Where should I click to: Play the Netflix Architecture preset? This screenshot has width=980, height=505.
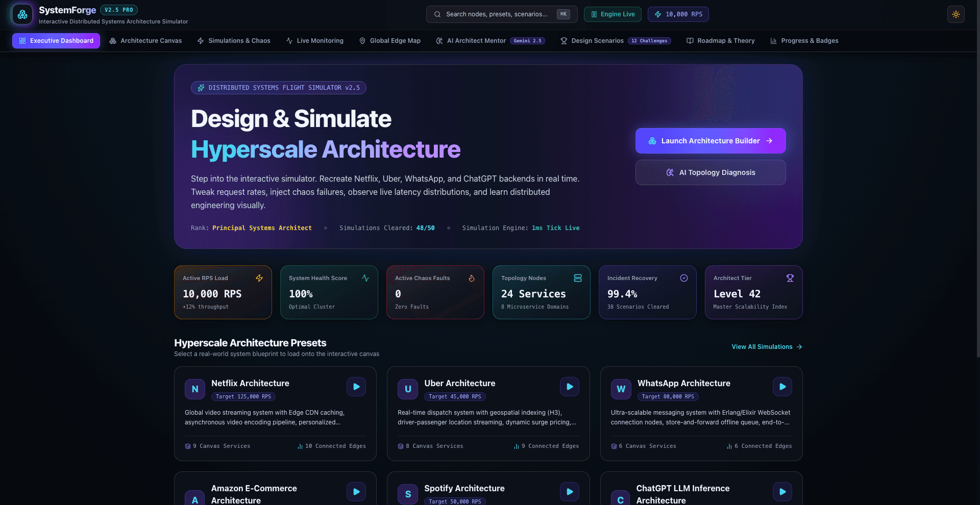tap(356, 387)
